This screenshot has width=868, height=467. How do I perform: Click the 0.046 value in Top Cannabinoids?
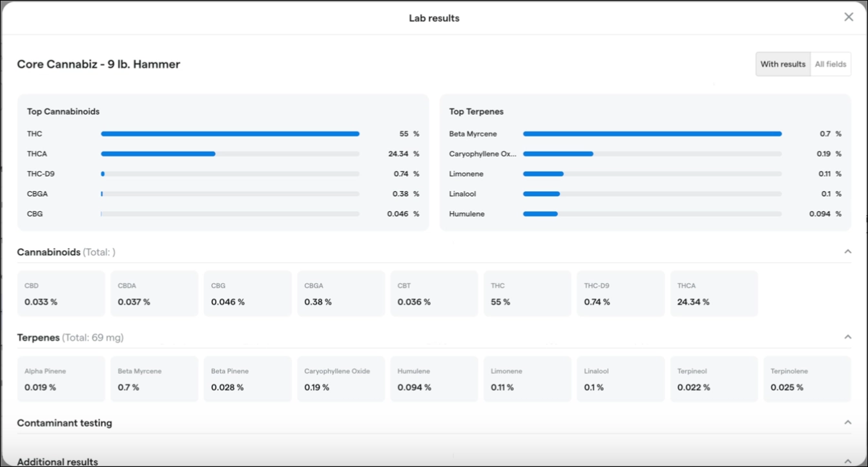(398, 214)
